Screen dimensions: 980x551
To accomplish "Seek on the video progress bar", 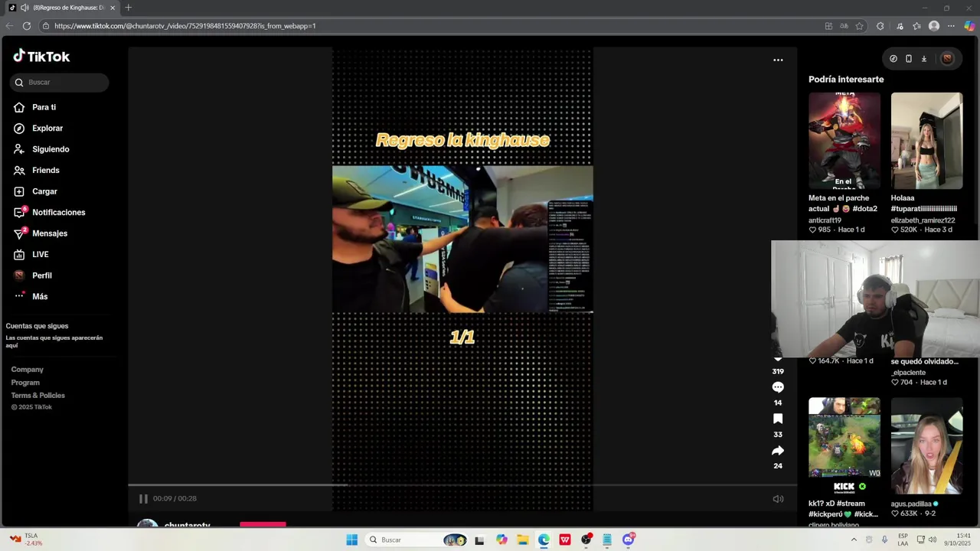I will (462, 484).
